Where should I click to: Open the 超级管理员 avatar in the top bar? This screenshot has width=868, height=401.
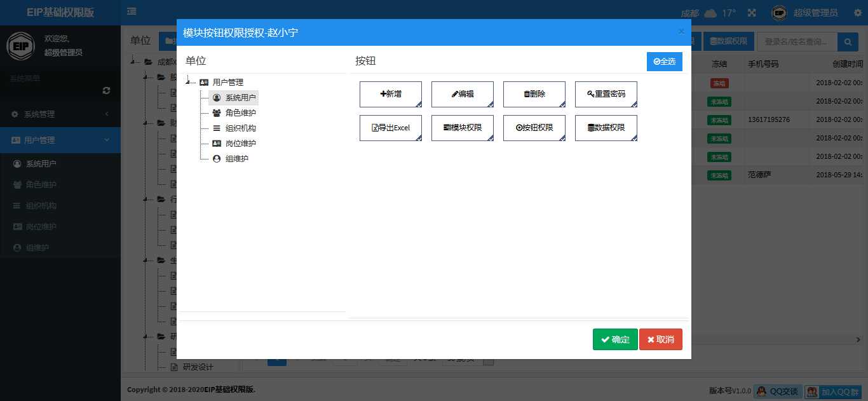tap(779, 13)
